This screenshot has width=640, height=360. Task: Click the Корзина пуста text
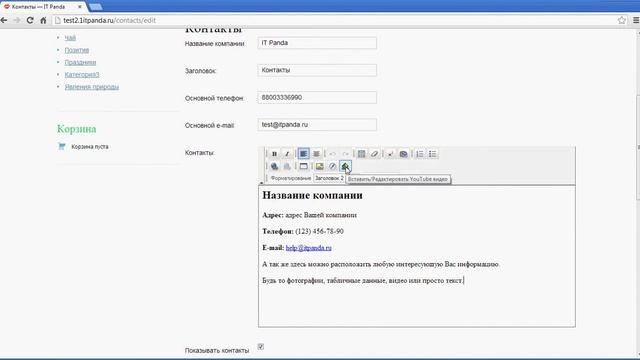(90, 147)
